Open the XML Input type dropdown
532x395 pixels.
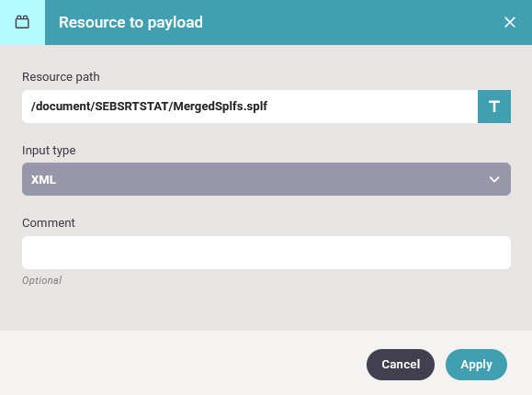pyautogui.click(x=266, y=179)
